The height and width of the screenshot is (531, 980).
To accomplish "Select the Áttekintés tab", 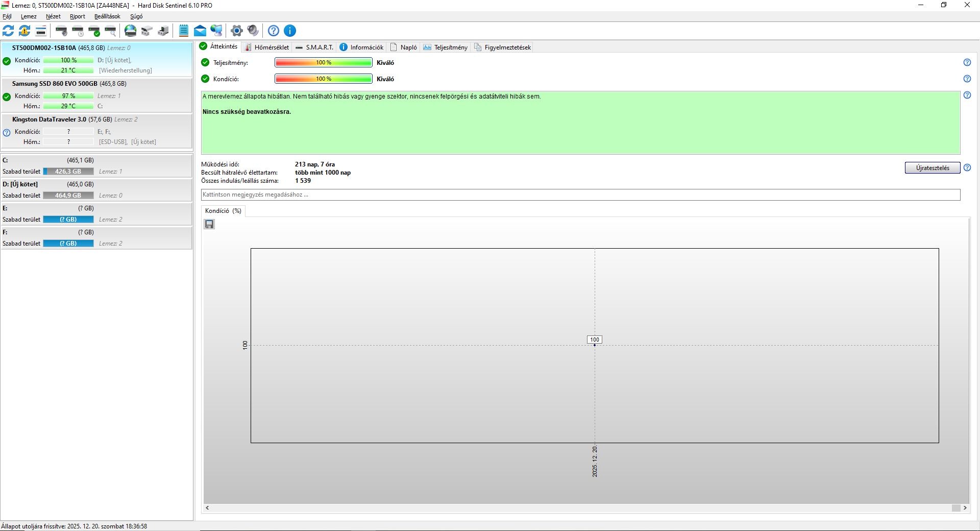I will click(x=219, y=46).
